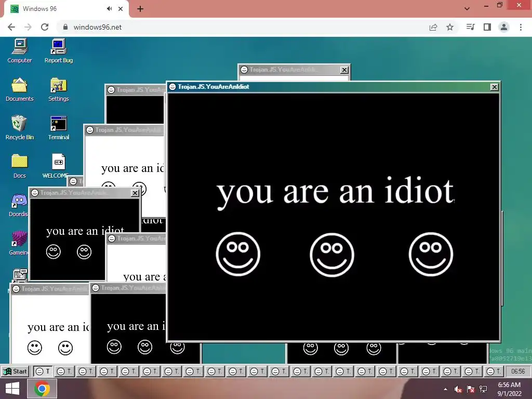Mute the Windows 96 tab audio
This screenshot has height=399, width=532.
[x=109, y=9]
